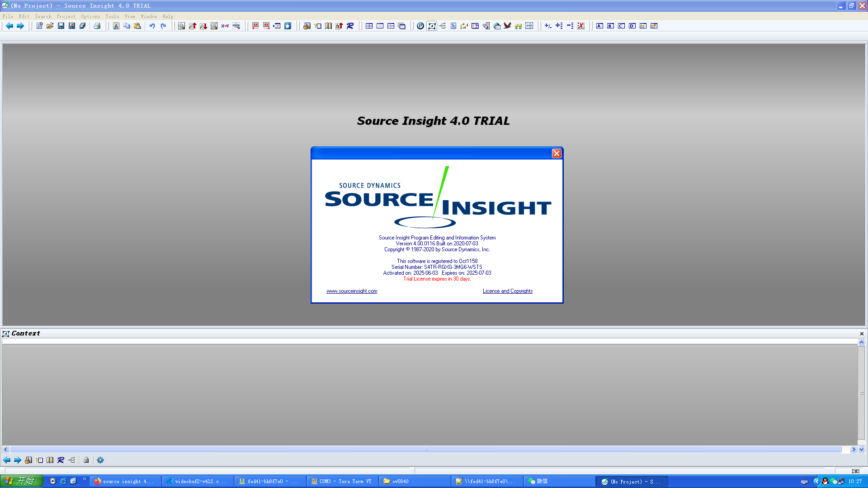This screenshot has width=868, height=488.
Task: Switch to videobuf2-v4l2.c VS Code taskbar item
Action: [x=198, y=481]
